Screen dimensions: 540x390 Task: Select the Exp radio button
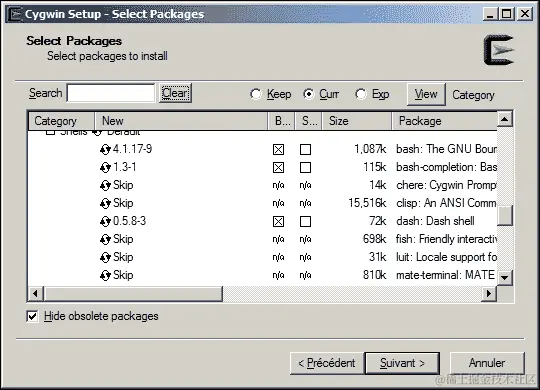pyautogui.click(x=361, y=94)
